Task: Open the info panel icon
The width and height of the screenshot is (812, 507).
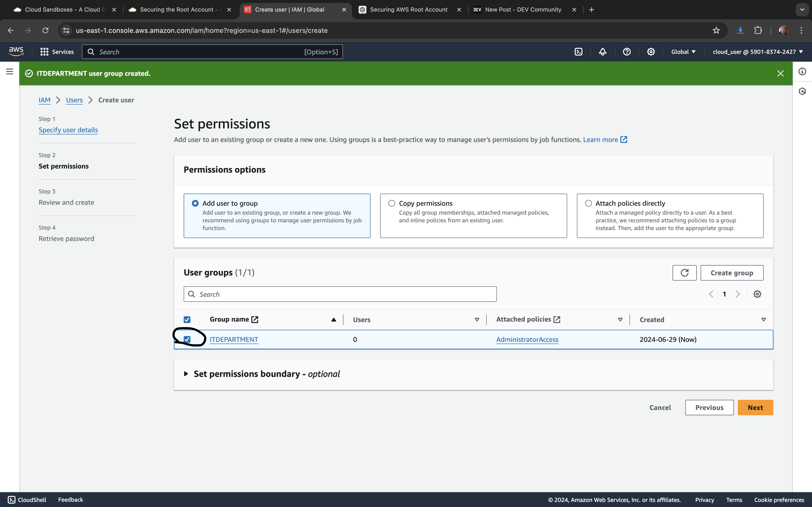Action: 802,71
